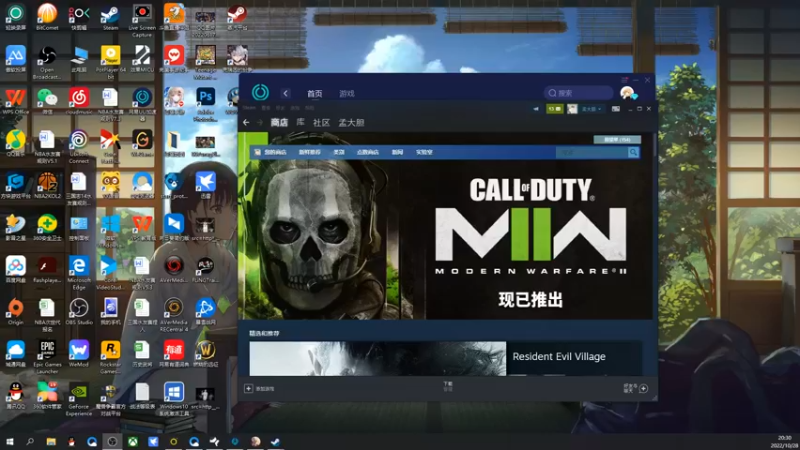The image size is (800, 450).
Task: Open the Live Screen Capture desktop shortcut
Action: click(x=142, y=18)
